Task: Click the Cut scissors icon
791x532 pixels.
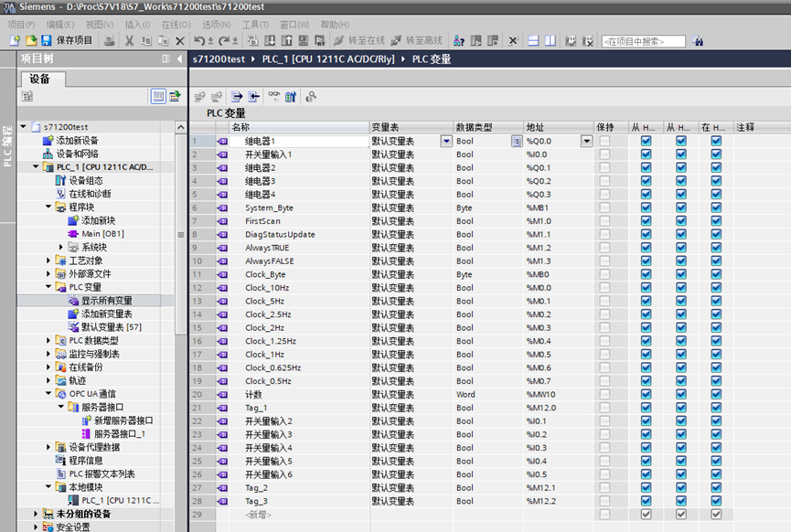Action: (129, 41)
